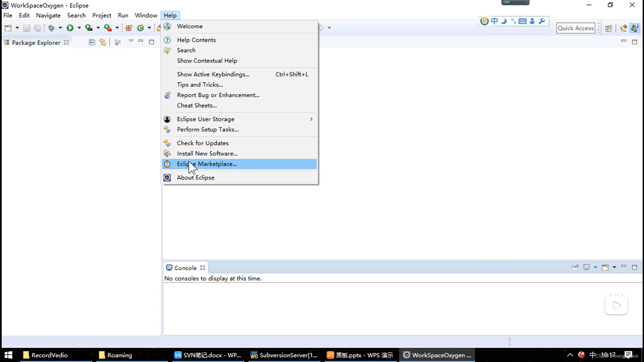Open the File menu

[x=8, y=15]
